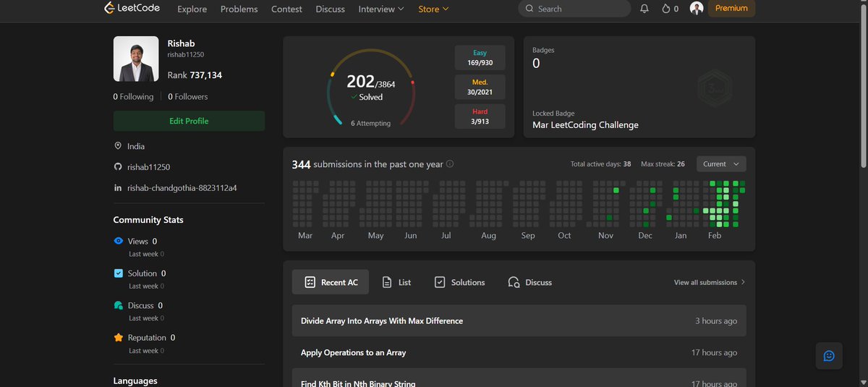Click the Edit Profile button
The width and height of the screenshot is (868, 387).
tap(189, 121)
